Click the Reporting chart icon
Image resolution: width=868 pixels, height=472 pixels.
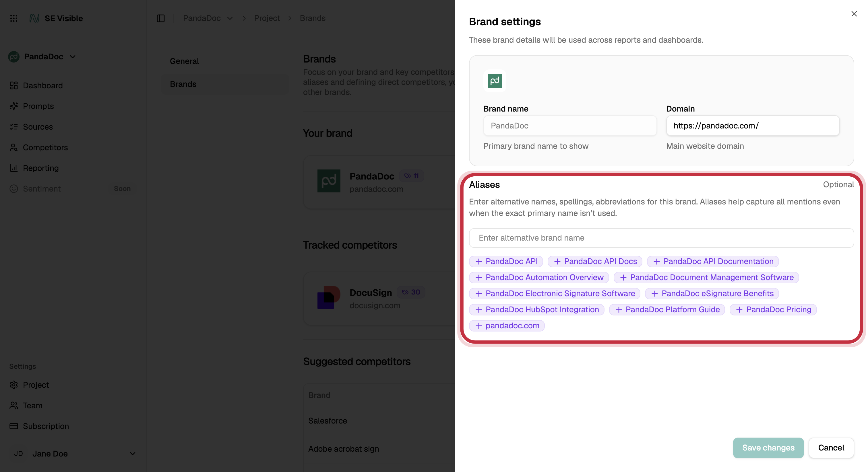[14, 168]
